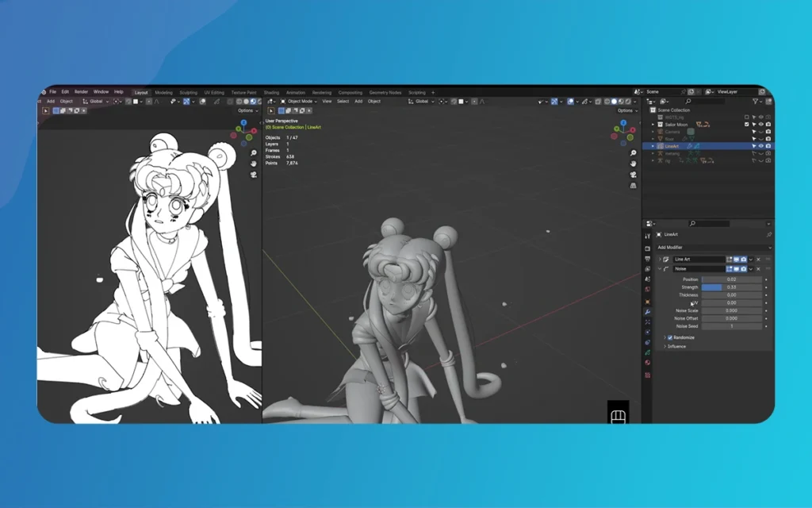Toggle visibility eye of Sailor Moon collection
Viewport: 812px width, 508px height.
[760, 125]
